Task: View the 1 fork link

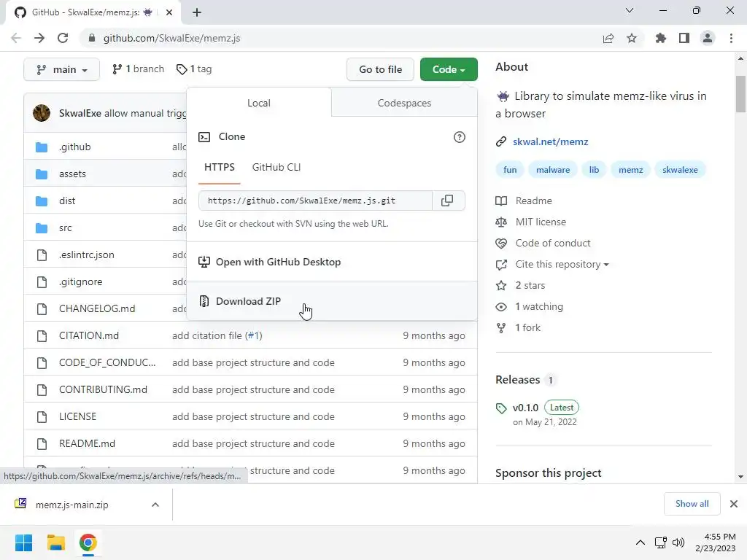Action: tap(528, 327)
